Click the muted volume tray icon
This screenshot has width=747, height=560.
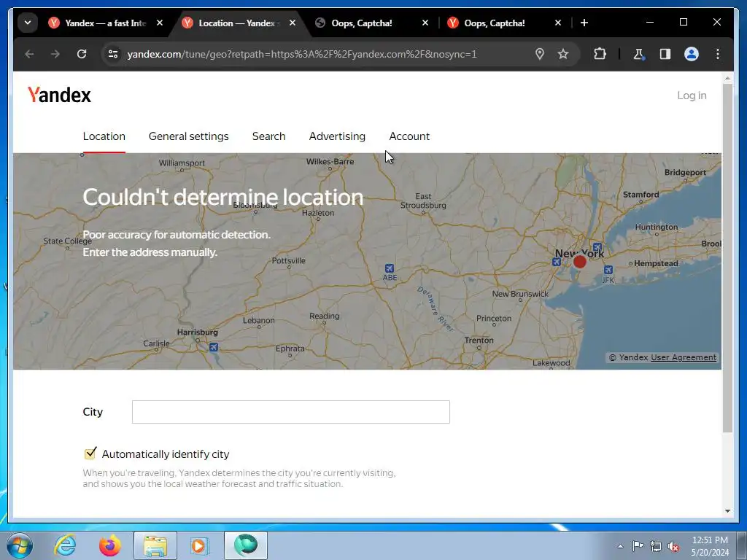(673, 547)
